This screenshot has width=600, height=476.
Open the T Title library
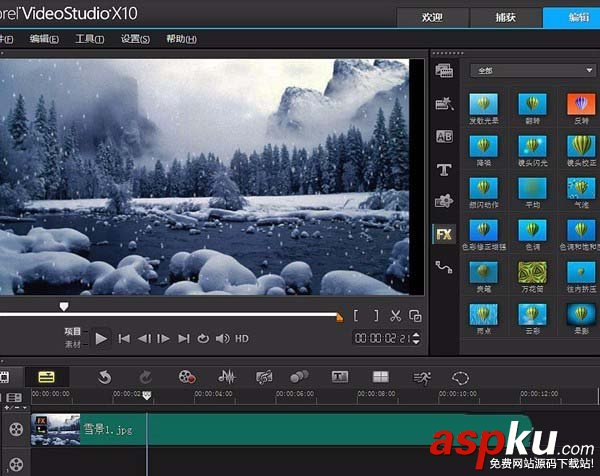click(444, 170)
